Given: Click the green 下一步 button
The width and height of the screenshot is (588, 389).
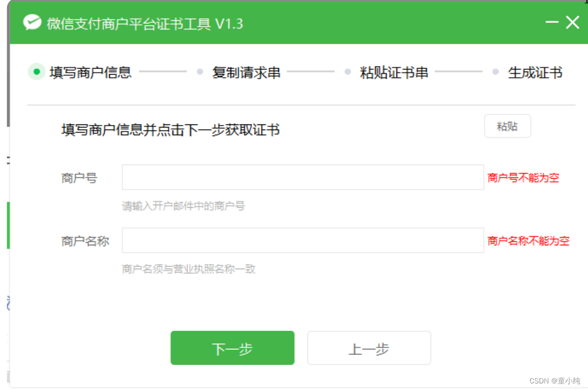Looking at the screenshot, I should coord(232,348).
